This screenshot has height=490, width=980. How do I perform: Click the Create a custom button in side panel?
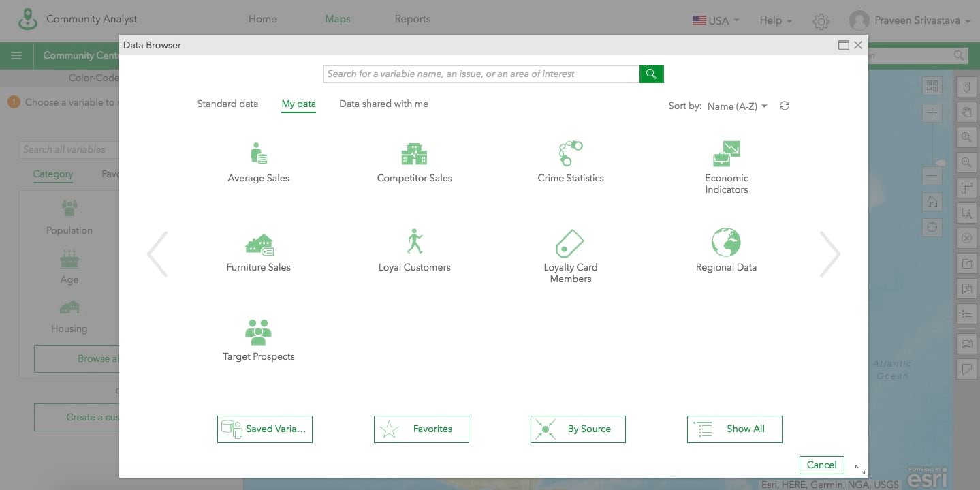tap(77, 417)
